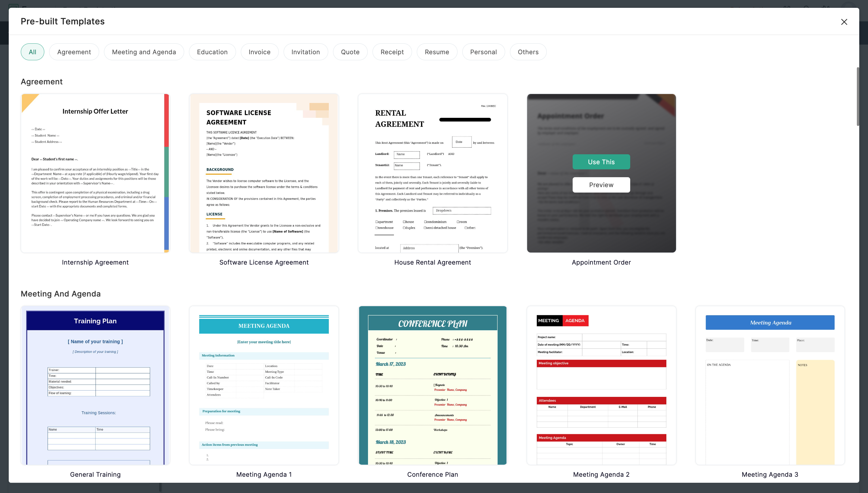Select the Agreement filter tab
This screenshot has width=868, height=493.
(x=74, y=52)
